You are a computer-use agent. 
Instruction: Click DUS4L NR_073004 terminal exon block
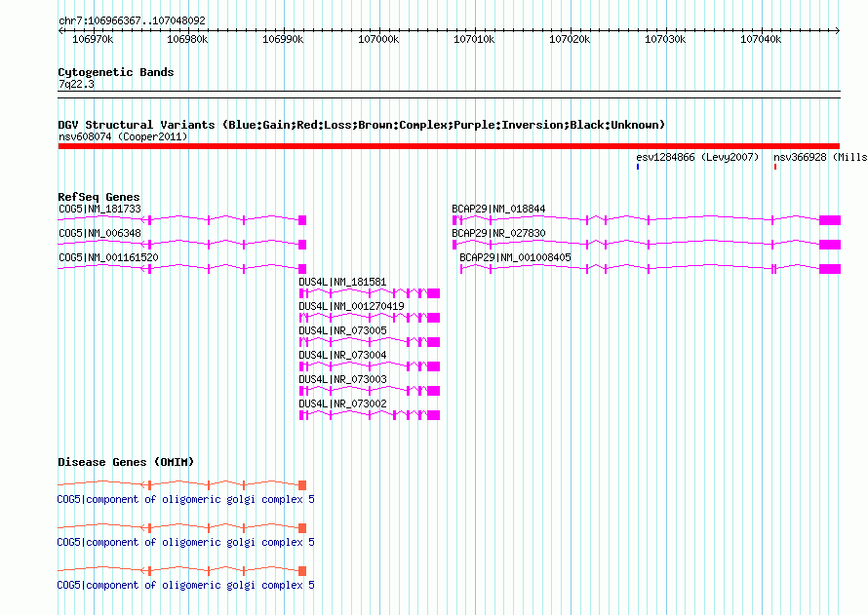[x=433, y=366]
